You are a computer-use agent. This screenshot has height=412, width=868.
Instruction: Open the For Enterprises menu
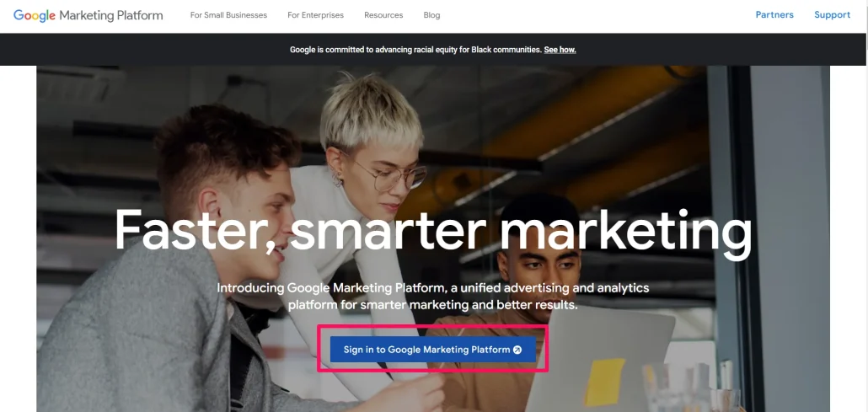coord(315,15)
